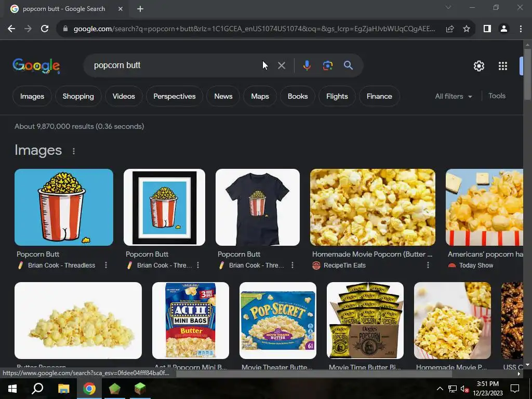Submit search with magnifier icon
Image resolution: width=532 pixels, height=399 pixels.
pyautogui.click(x=348, y=65)
